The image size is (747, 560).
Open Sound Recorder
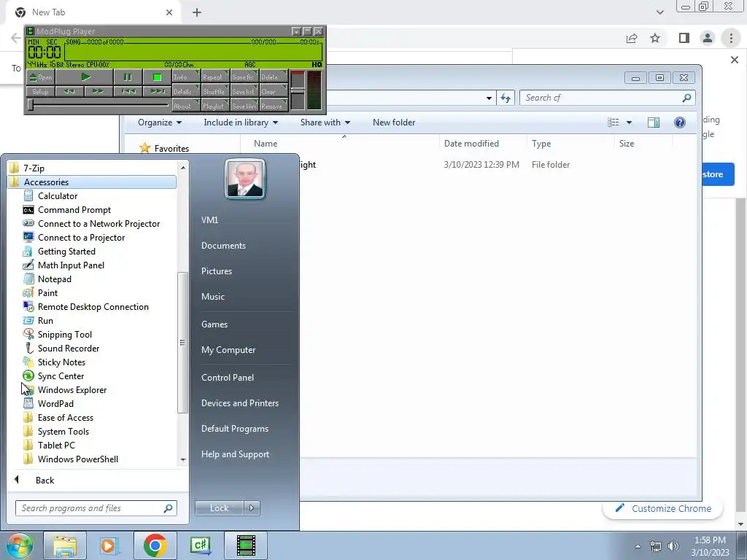(69, 348)
